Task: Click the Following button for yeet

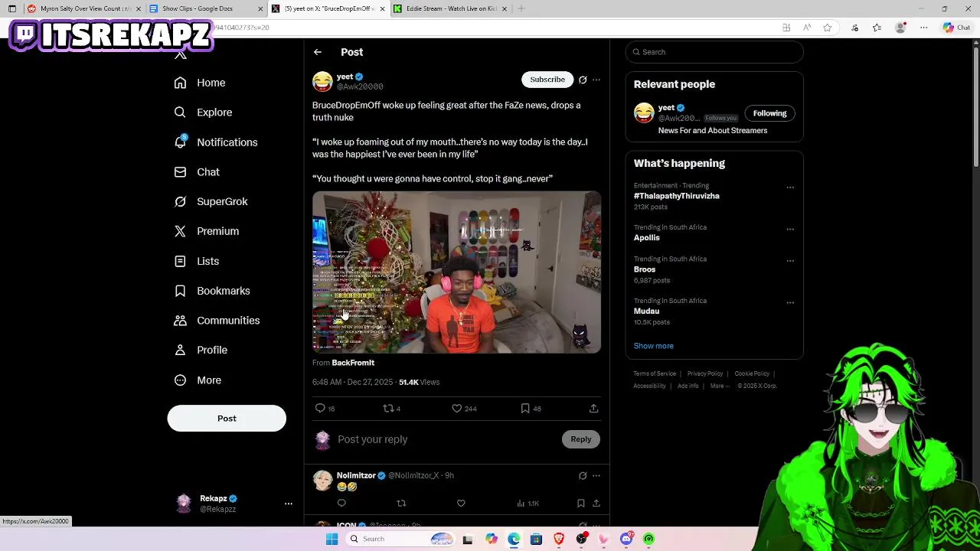Action: [x=769, y=113]
